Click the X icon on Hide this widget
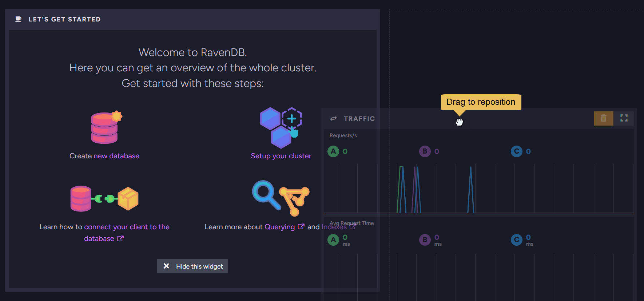 [166, 266]
